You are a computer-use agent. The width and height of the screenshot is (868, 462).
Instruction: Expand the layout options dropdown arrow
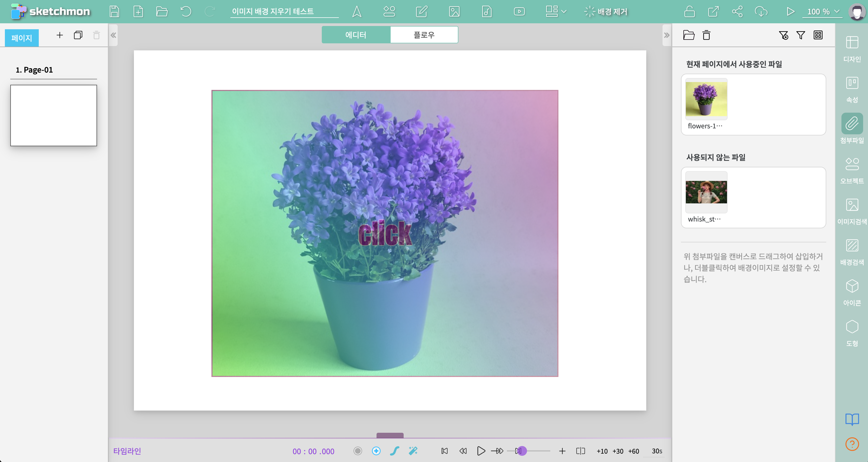coord(564,11)
